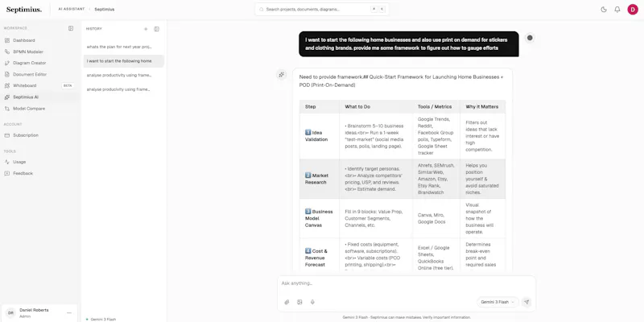Screen dimensions: 644x322
Task: Collapse the history panel
Action: (156, 29)
